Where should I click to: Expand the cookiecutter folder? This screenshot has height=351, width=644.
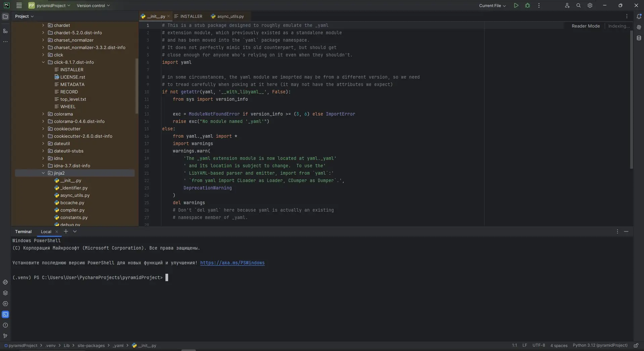click(43, 129)
